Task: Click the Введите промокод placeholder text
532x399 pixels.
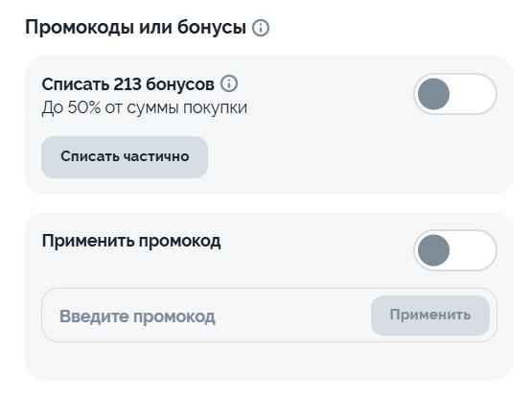Action: coord(137,317)
